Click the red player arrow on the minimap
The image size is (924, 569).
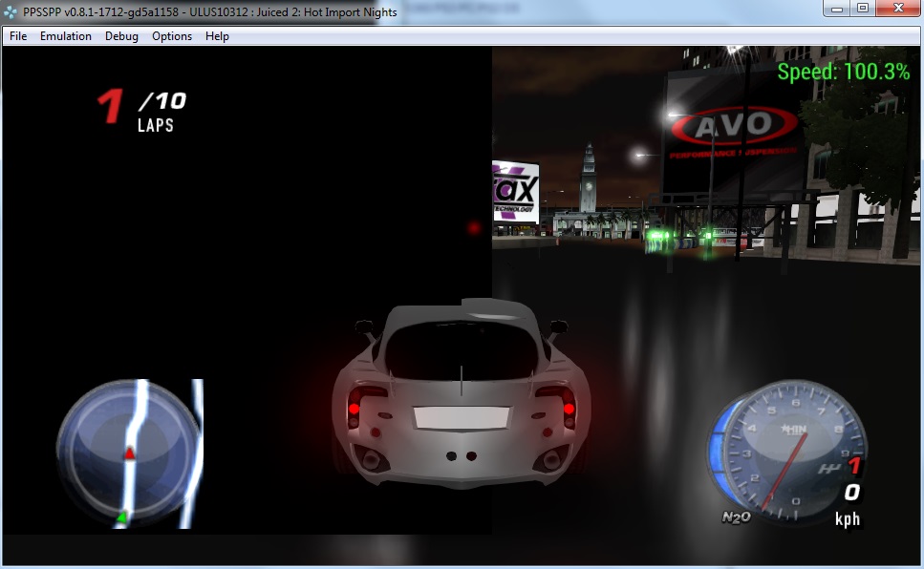click(x=130, y=453)
